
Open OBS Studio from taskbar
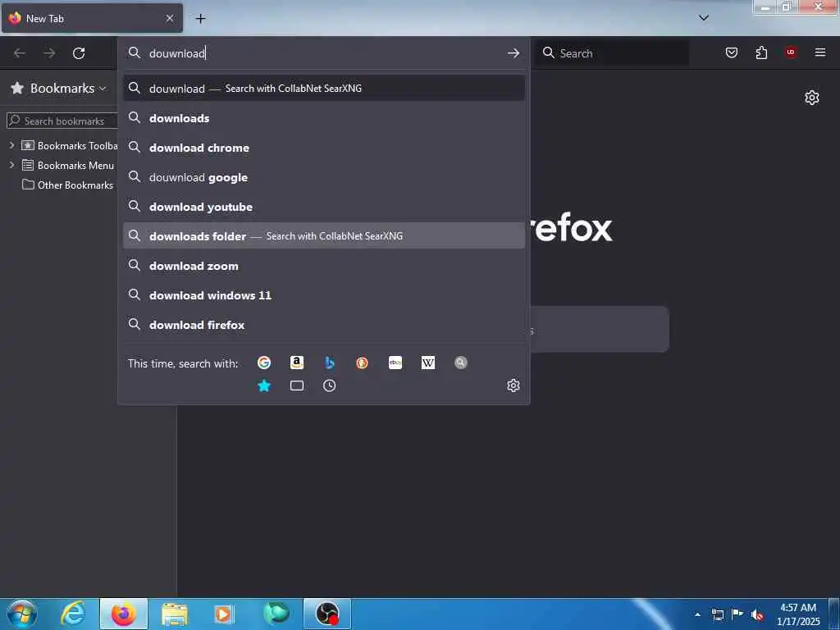[327, 614]
